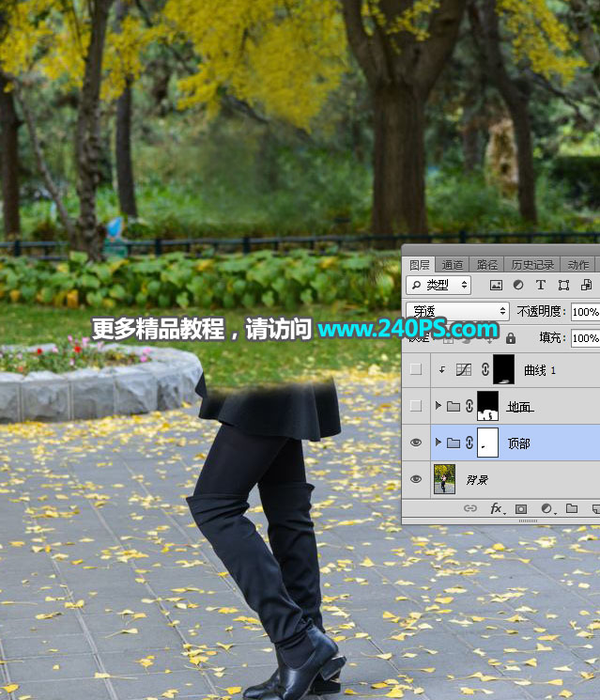This screenshot has height=700, width=600.
Task: Switch to the 通道 tab
Action: tap(452, 265)
